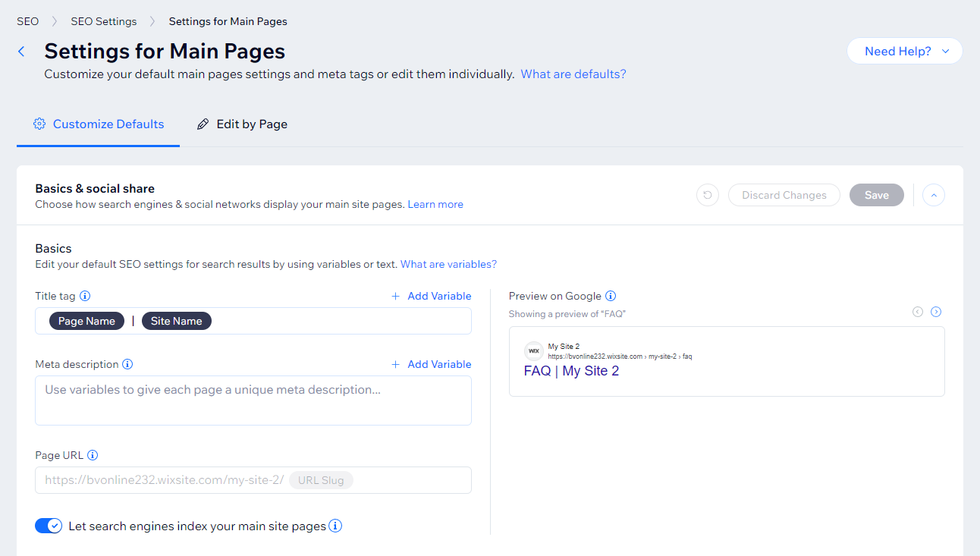Open the Need Help dropdown
The height and width of the screenshot is (556, 980).
(x=904, y=51)
